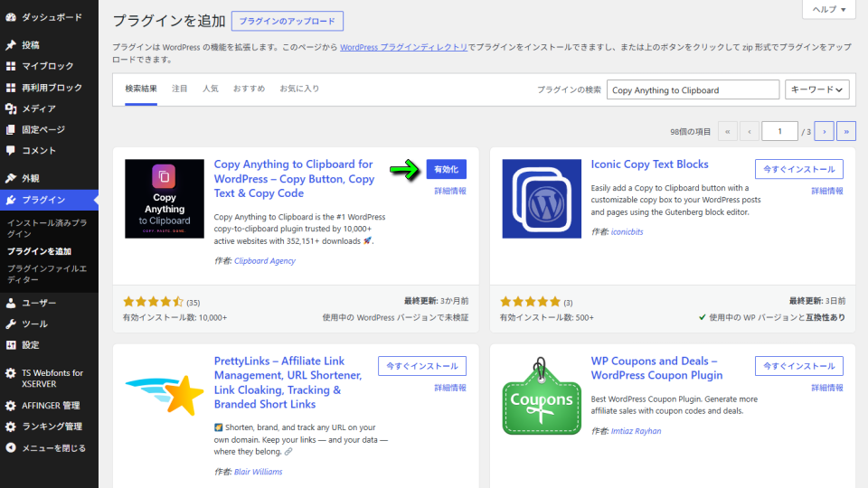Select the 検索結果 tab
Viewport: 868px width, 488px height.
(141, 89)
